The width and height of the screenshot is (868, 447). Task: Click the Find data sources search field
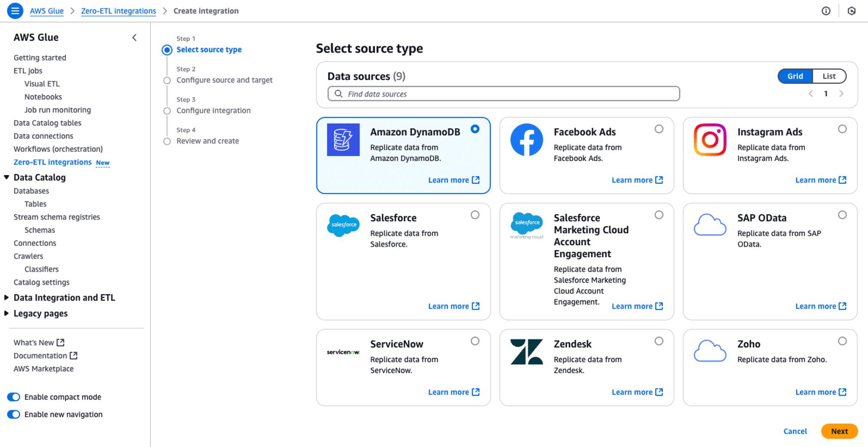tap(503, 94)
